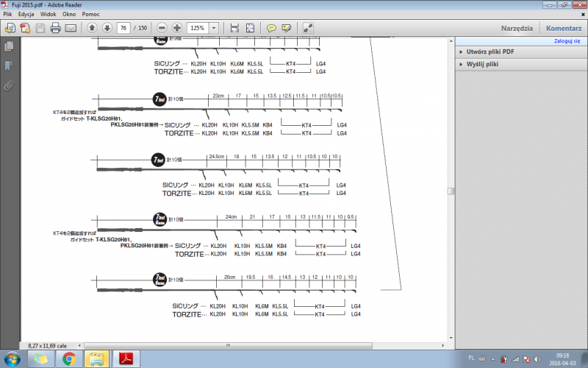Viewport: 588px width, 368px height.
Task: Toggle fit-to-window-width scrolling mode
Action: point(234,28)
